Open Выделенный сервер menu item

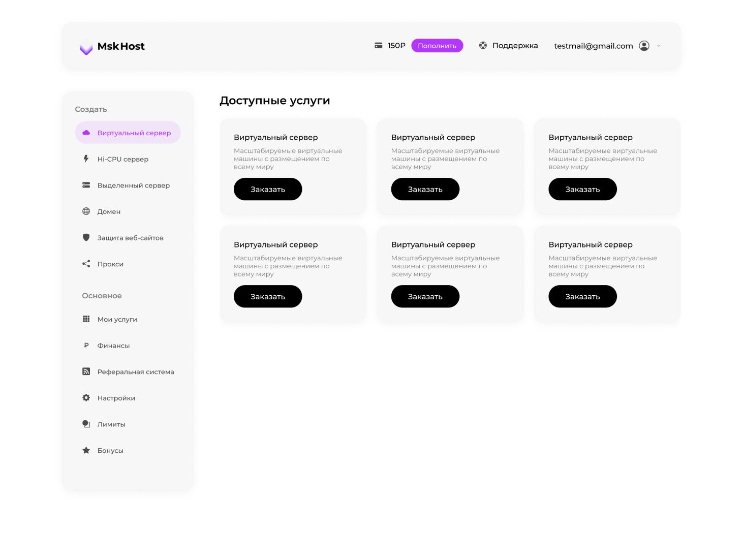pyautogui.click(x=133, y=185)
